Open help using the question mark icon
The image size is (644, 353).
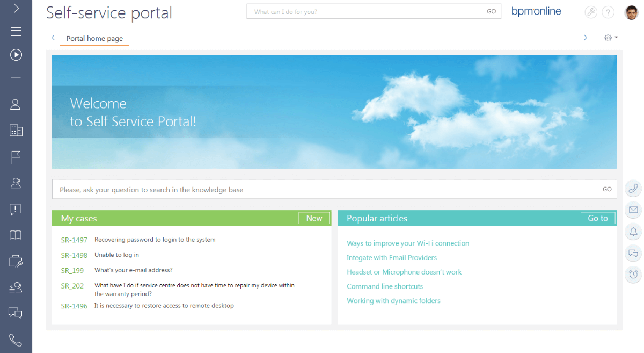point(608,12)
